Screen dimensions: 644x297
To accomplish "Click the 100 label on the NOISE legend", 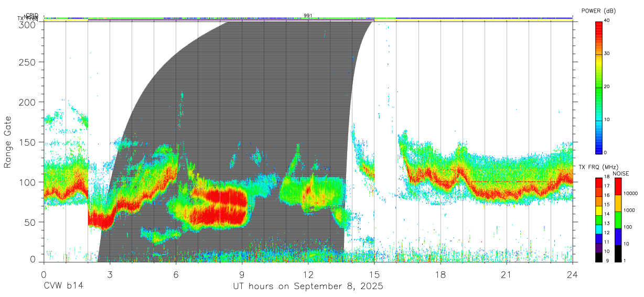I will (x=627, y=227).
